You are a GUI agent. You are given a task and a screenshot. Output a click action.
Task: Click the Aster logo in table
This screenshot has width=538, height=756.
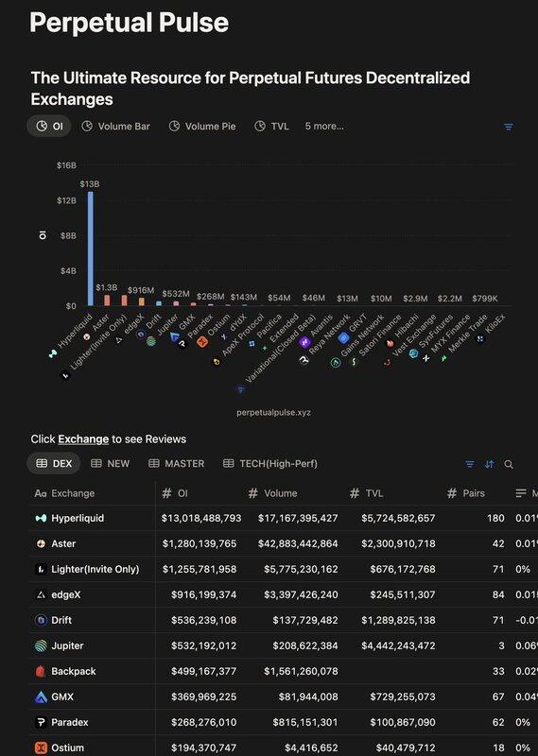point(41,543)
